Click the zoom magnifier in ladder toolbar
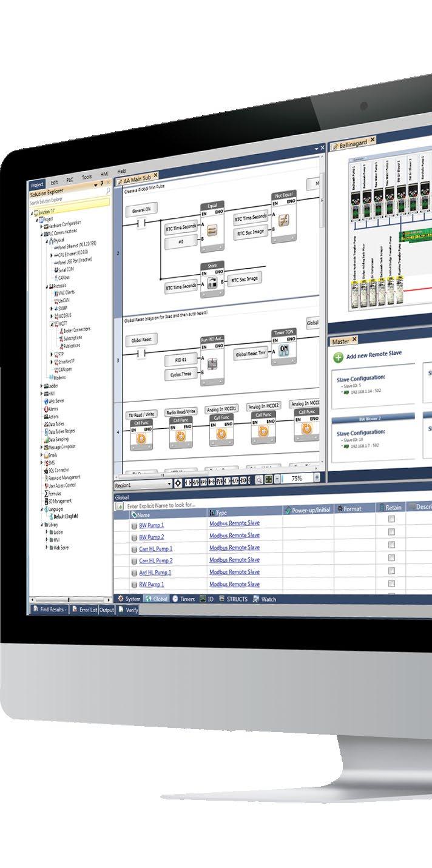This screenshot has width=432, height=868. click(x=259, y=479)
